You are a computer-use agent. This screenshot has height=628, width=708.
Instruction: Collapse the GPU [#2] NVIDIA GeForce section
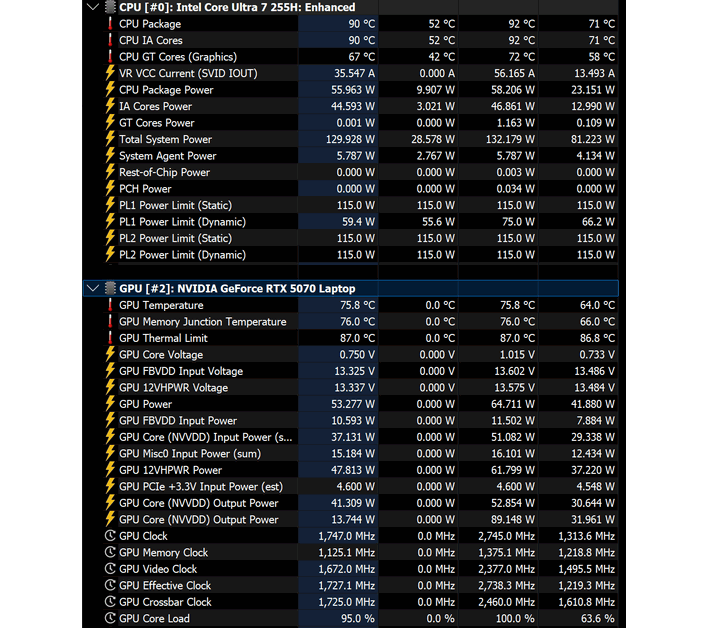[93, 288]
